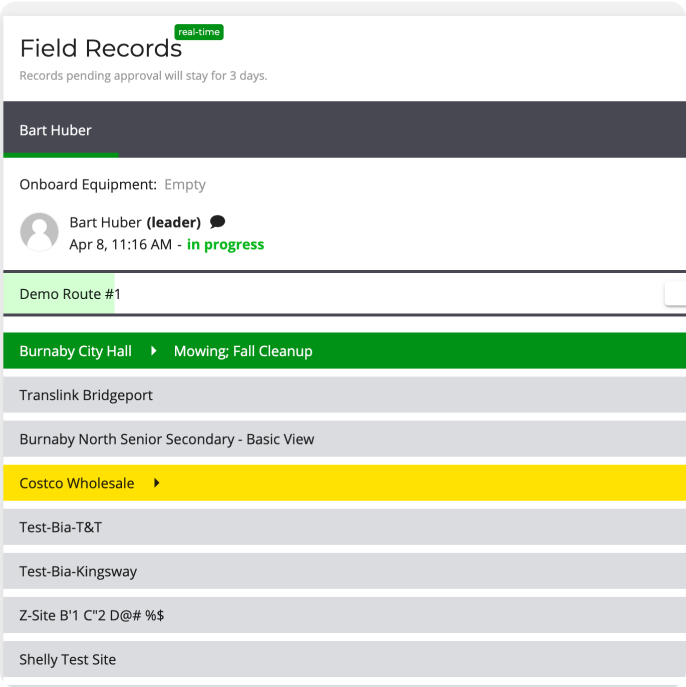Click the button at Demo Route row's right edge
Screen dimensions: 686x687
tap(675, 294)
